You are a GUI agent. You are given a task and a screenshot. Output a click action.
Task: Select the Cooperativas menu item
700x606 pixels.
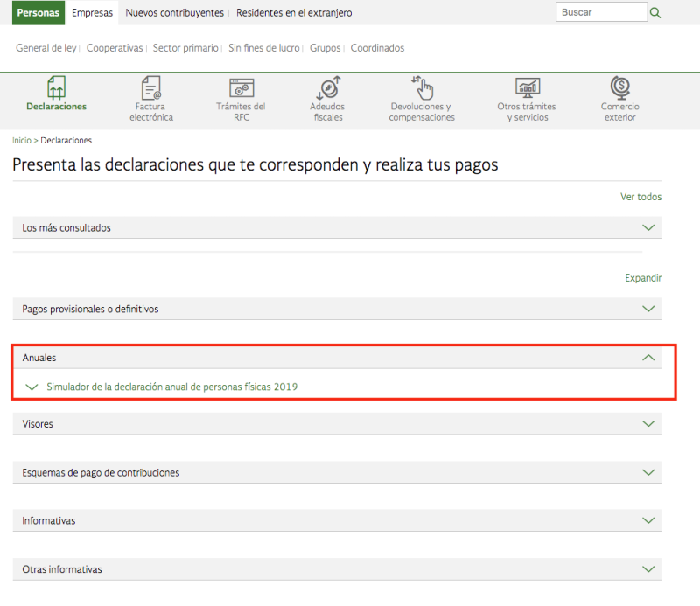pyautogui.click(x=115, y=48)
